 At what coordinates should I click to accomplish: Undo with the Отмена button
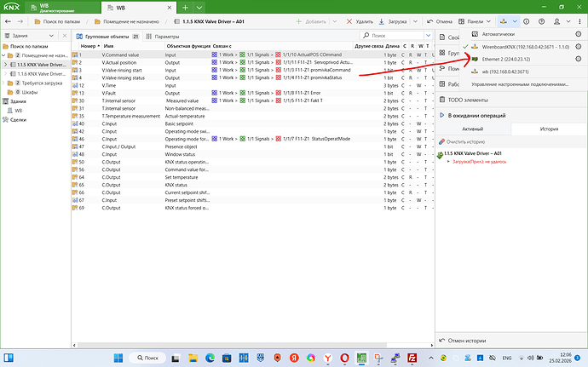pyautogui.click(x=440, y=22)
